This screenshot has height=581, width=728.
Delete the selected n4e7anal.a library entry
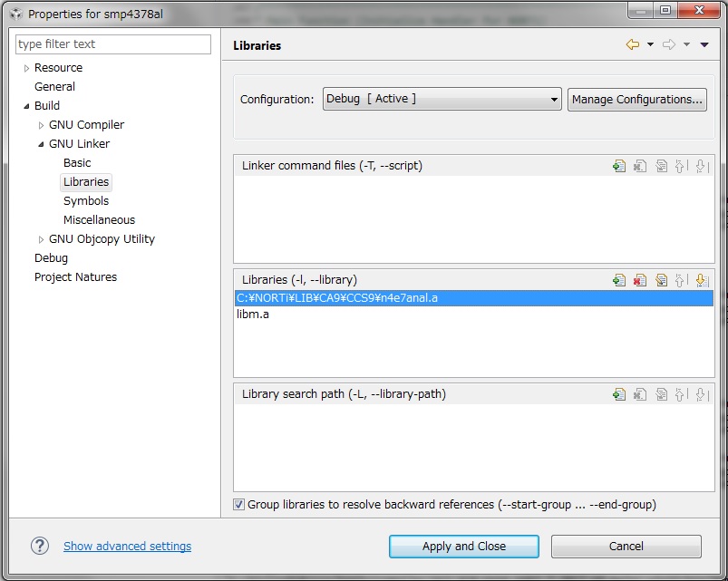pyautogui.click(x=640, y=279)
